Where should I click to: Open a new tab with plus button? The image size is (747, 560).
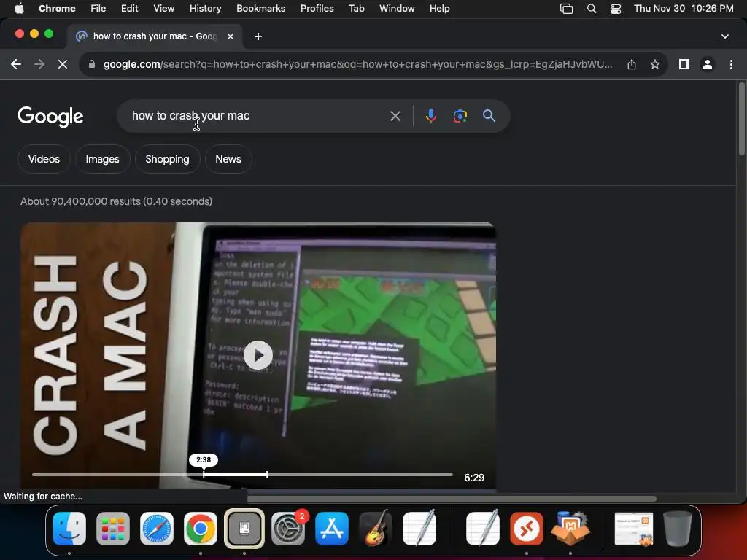click(258, 36)
